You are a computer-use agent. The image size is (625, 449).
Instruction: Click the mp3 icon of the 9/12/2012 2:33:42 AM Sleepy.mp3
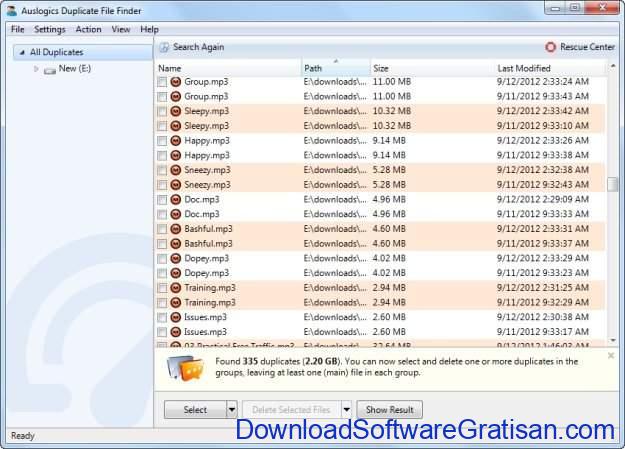tap(175, 111)
